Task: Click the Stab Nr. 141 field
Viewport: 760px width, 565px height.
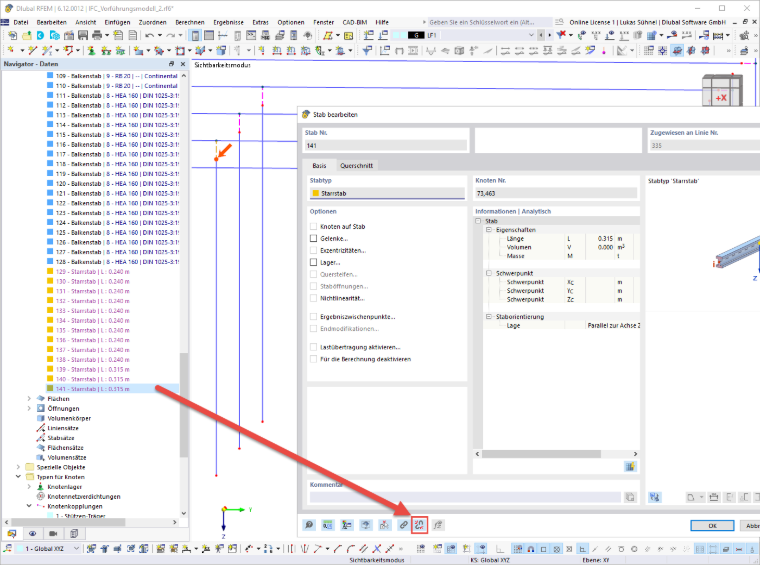Action: point(386,145)
